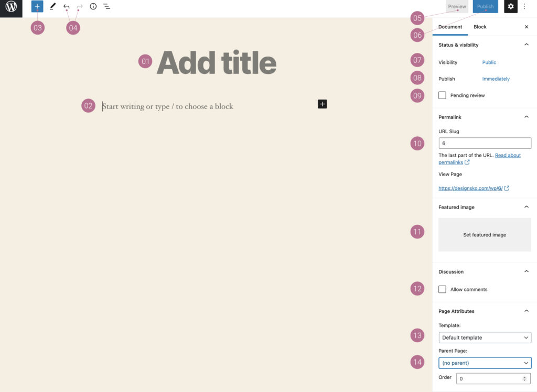
Task: Open the Public visibility link
Action: point(489,62)
